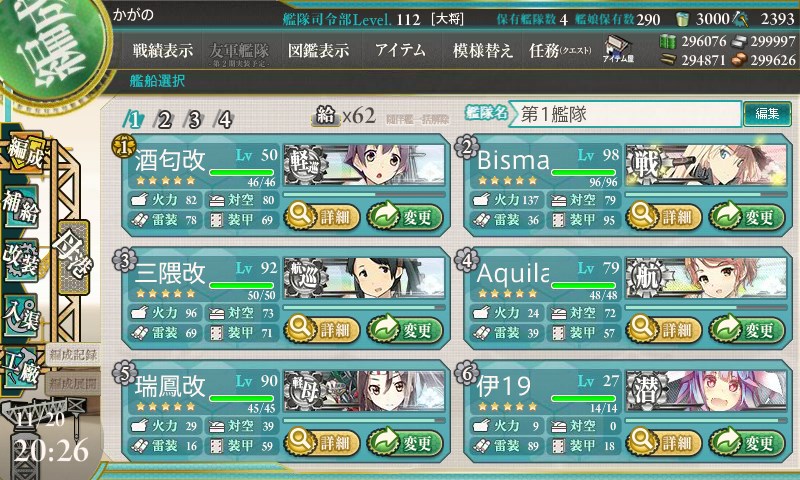Click the 母港 home port button
Viewport: 800px width, 480px height.
pos(74,257)
